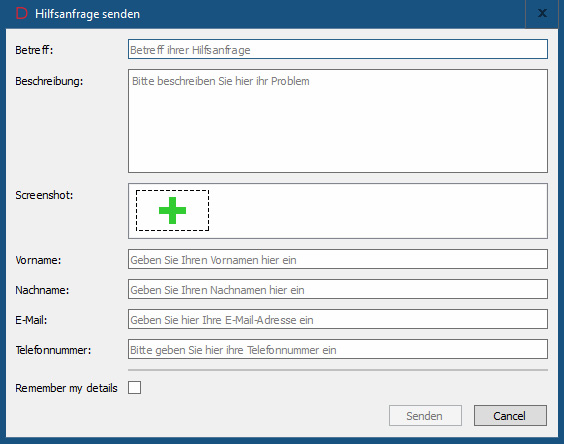Enable the Remember my details checkbox
Viewport: 564px width, 444px height.
(135, 388)
